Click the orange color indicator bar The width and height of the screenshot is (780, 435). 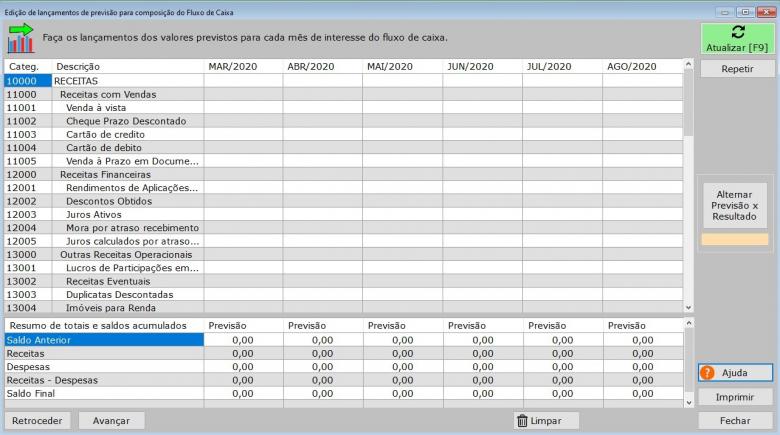736,240
